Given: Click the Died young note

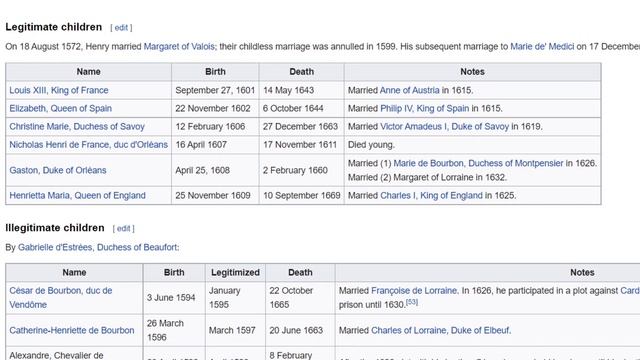Looking at the screenshot, I should (x=371, y=145).
